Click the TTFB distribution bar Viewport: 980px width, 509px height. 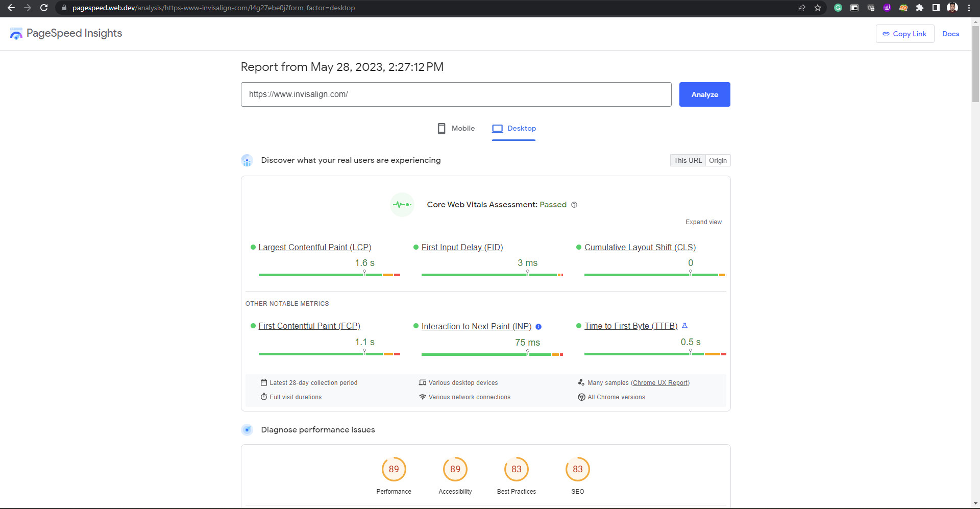click(x=655, y=354)
